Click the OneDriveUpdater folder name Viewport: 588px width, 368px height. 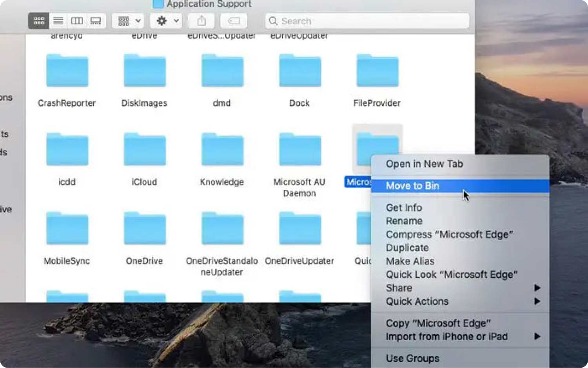tap(299, 261)
